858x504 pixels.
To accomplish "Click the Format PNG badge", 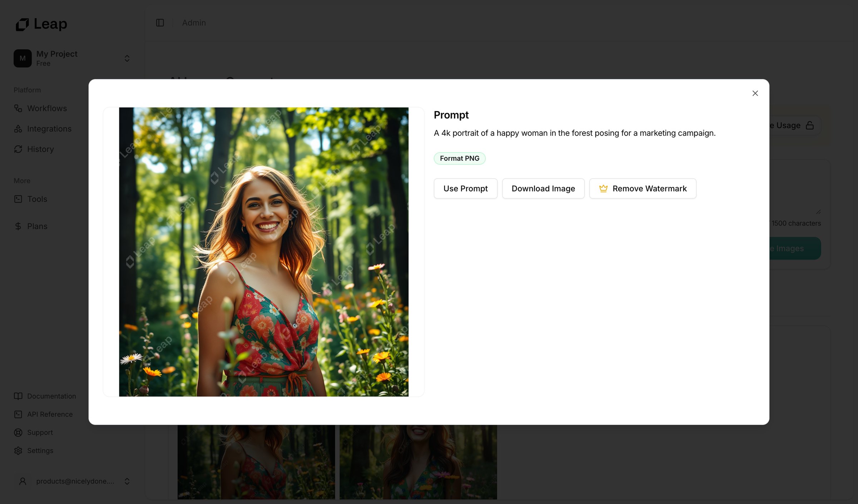I will pos(459,158).
